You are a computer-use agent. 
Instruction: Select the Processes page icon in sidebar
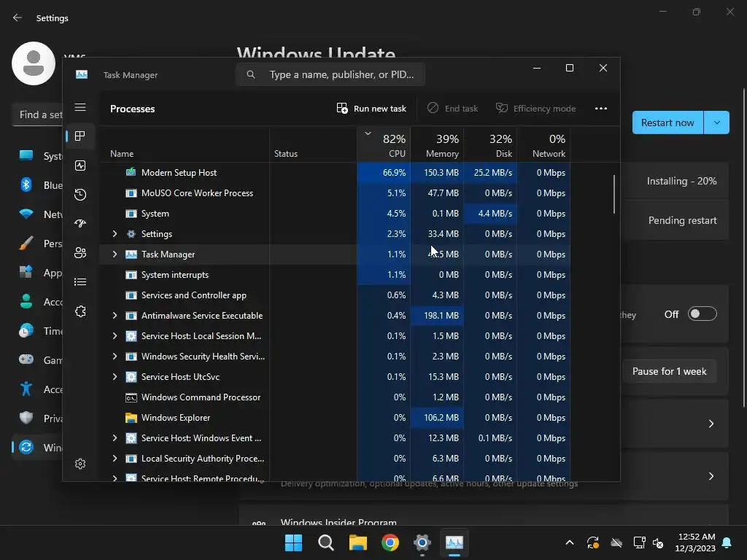(x=80, y=136)
